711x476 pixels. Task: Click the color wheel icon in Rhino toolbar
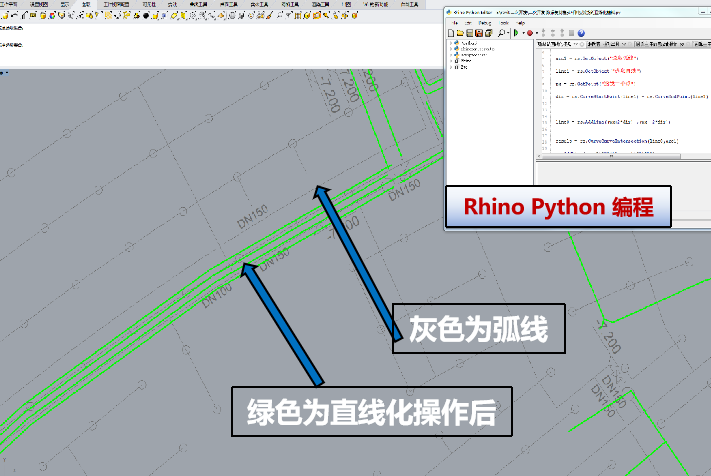(x=52, y=15)
